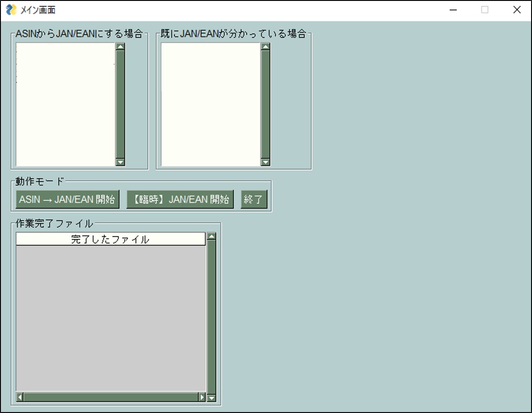This screenshot has height=413, width=532.
Task: Click left arrow of 作業完了ファイル horizontal scrollbar
Action: pos(20,397)
